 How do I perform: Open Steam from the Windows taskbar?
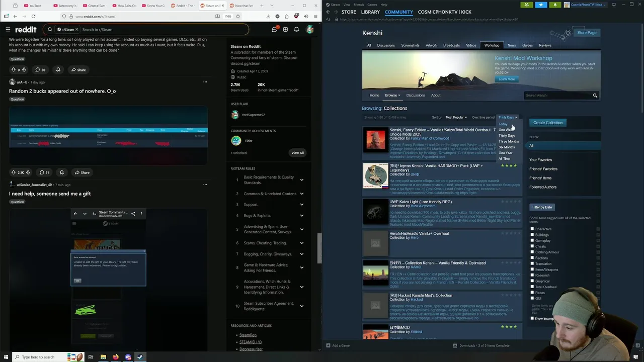point(140,357)
